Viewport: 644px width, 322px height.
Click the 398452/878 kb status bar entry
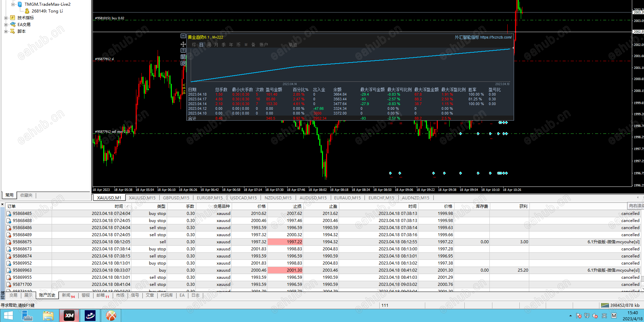624,305
